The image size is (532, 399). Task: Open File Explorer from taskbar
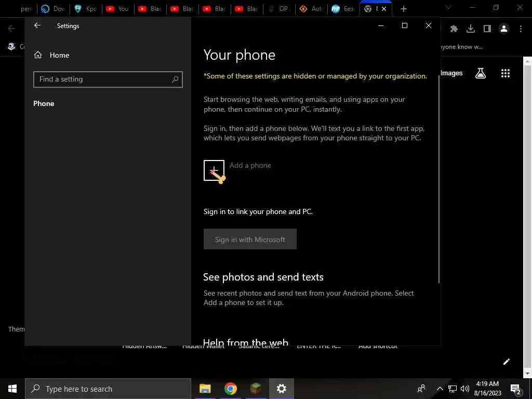pos(205,389)
